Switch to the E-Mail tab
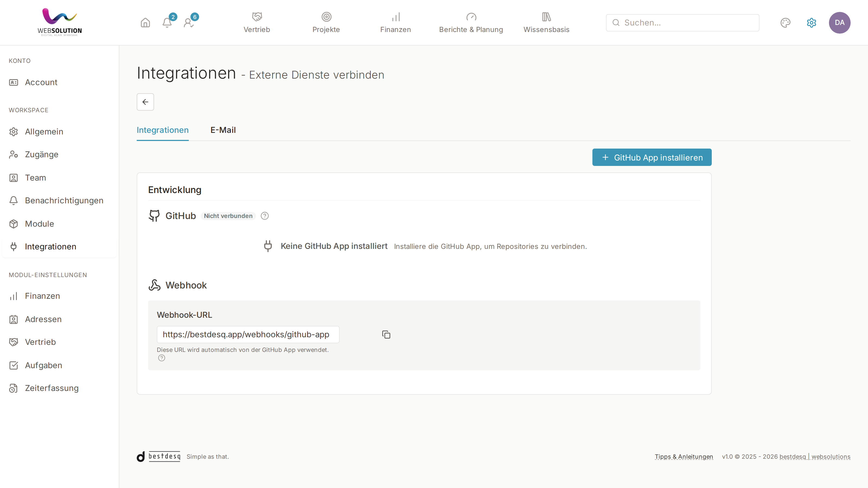868x488 pixels. pos(223,130)
